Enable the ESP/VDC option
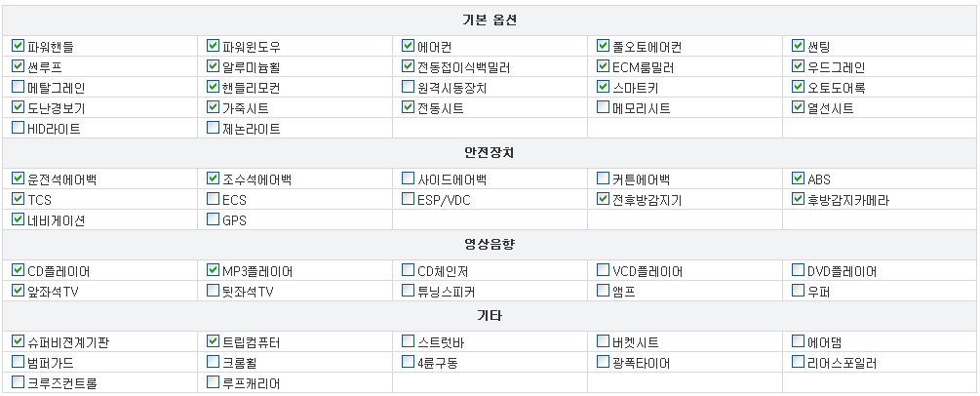 point(409,199)
